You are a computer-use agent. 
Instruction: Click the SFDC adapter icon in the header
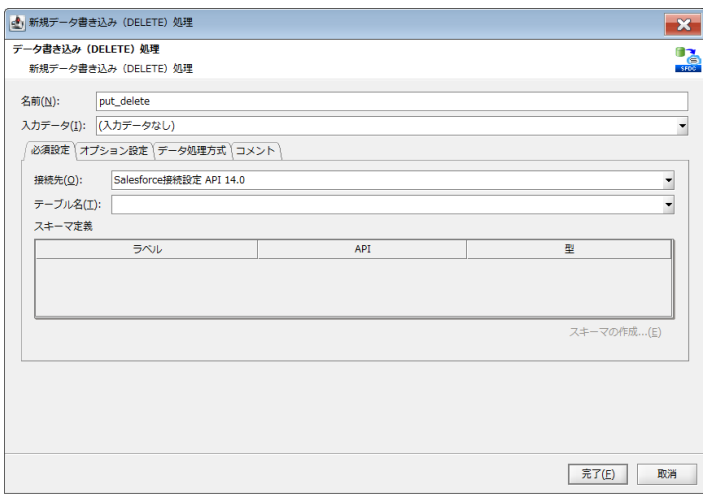(688, 60)
